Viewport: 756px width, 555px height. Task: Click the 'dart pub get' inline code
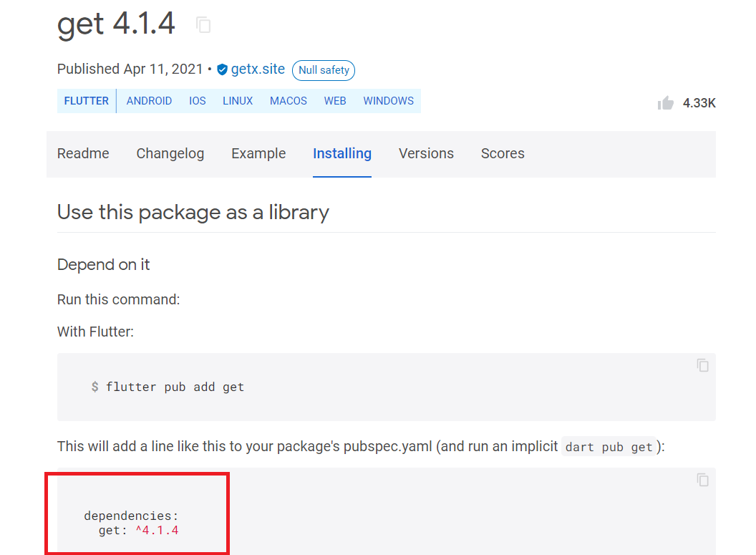click(x=609, y=447)
